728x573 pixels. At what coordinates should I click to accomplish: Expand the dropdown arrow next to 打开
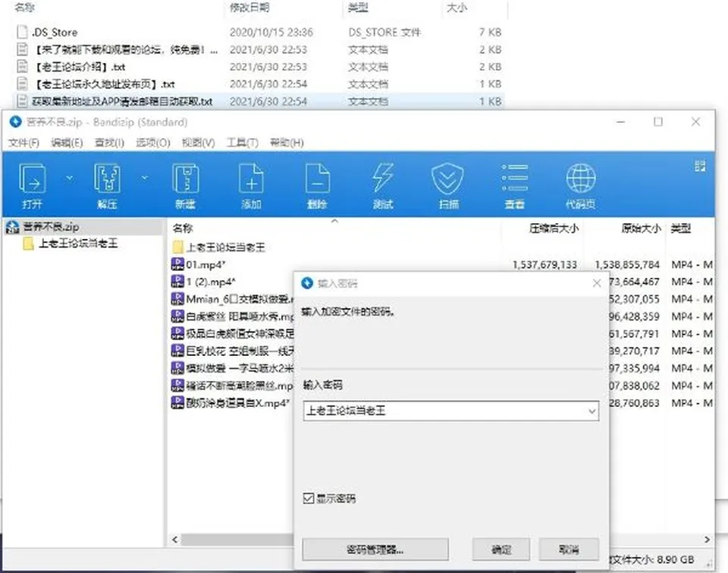click(x=69, y=178)
